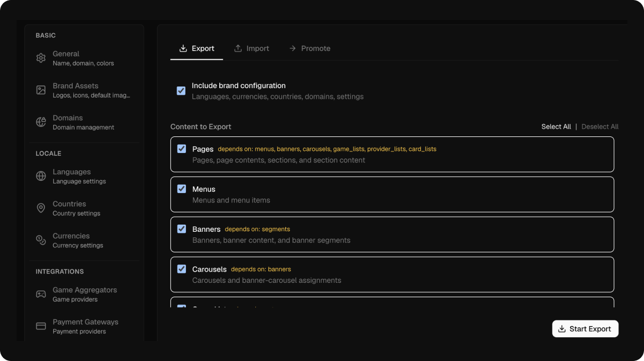Click the 'Pages, page contents, sections' description
The image size is (644, 361).
[x=279, y=160]
